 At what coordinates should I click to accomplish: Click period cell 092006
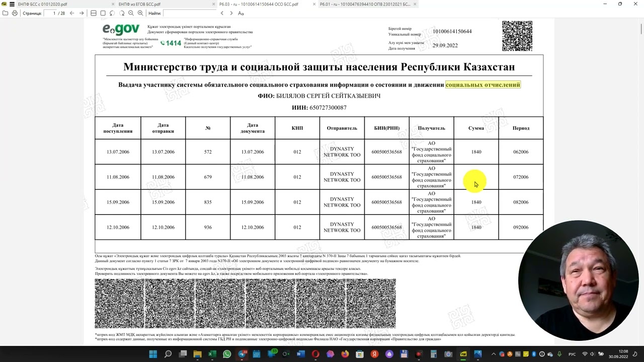coord(521,227)
